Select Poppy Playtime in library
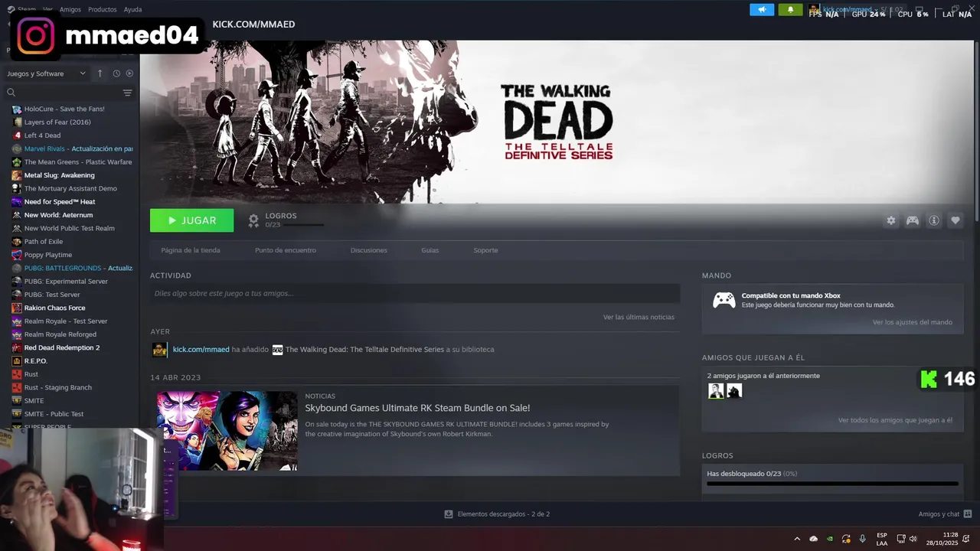Viewport: 980px width, 551px height. coord(48,255)
